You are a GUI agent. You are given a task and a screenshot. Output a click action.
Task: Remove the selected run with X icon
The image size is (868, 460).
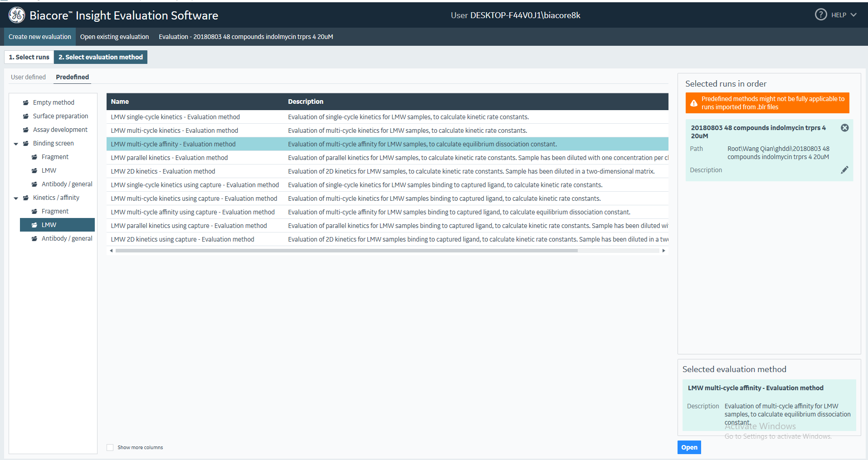pos(844,128)
